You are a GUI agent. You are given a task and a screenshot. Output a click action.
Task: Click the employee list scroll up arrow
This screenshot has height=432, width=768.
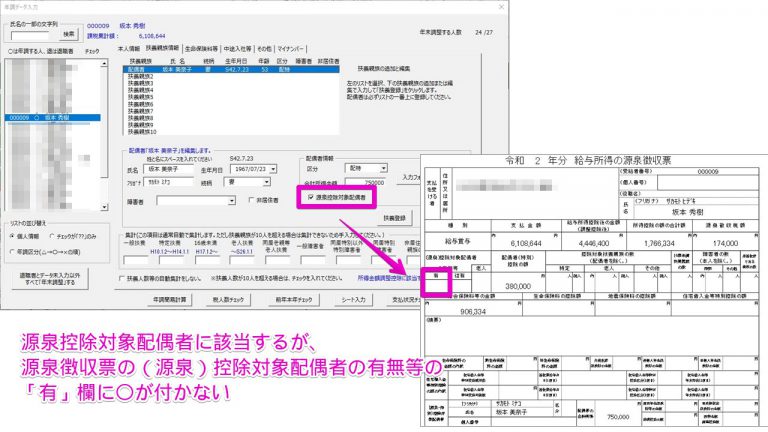[104, 64]
